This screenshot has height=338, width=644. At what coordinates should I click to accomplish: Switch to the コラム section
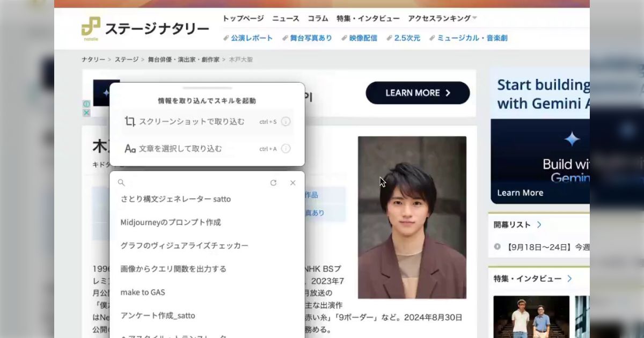click(x=318, y=18)
